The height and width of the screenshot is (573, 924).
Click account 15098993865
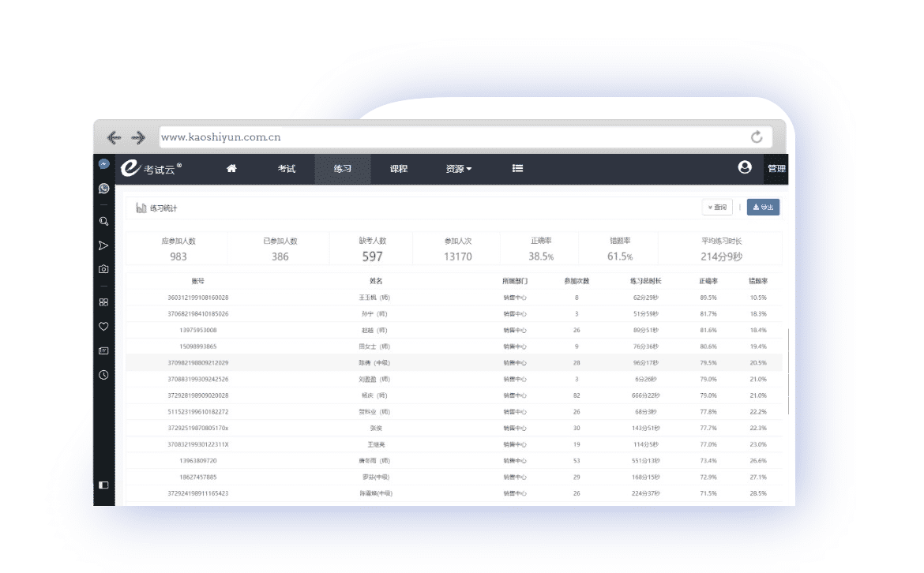tap(198, 346)
